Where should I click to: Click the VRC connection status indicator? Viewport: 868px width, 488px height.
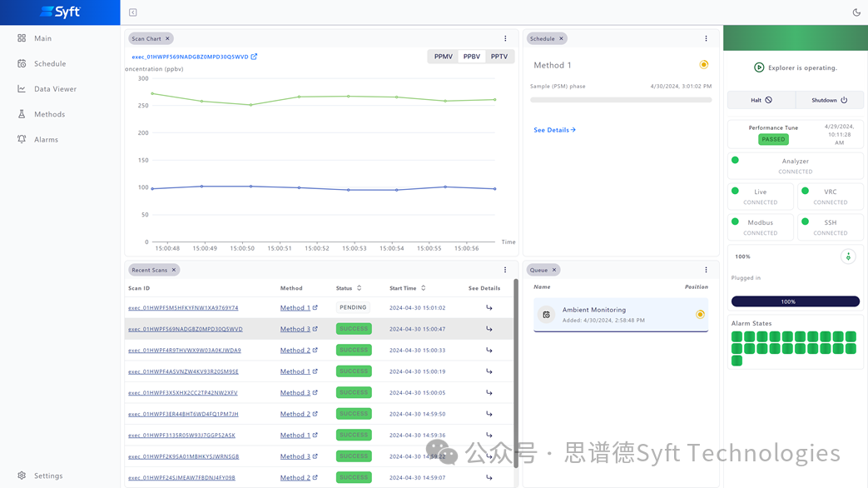click(x=806, y=191)
